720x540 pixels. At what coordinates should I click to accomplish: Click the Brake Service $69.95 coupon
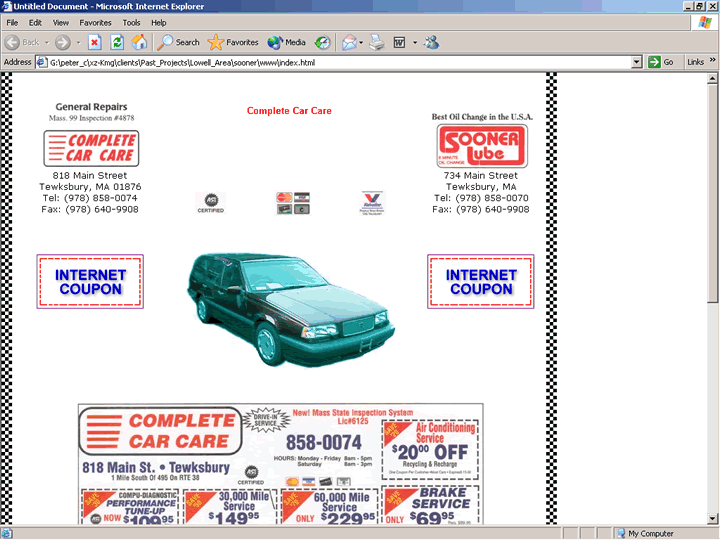click(x=430, y=505)
